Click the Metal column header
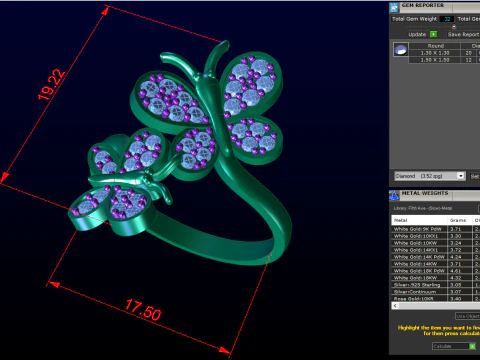Image resolution: width=480 pixels, height=360 pixels. [419, 220]
